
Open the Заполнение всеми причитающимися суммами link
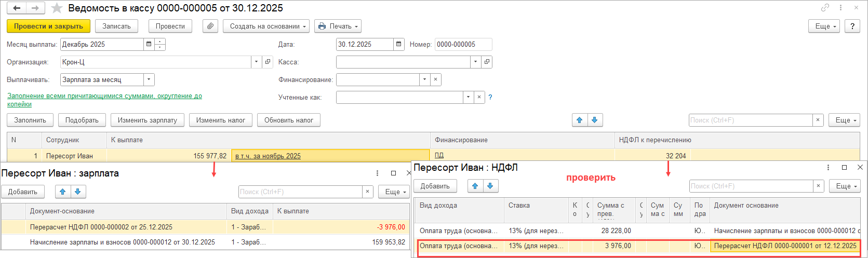pyautogui.click(x=104, y=100)
